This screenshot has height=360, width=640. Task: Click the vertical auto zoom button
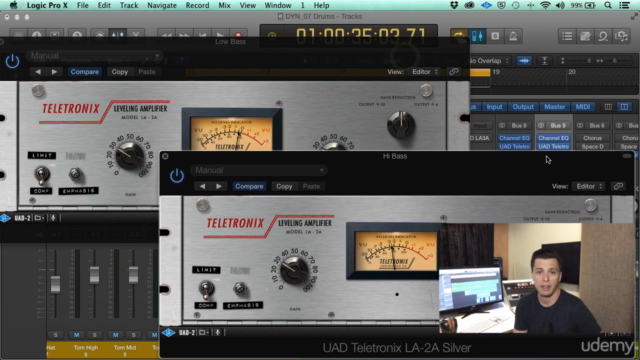[544, 61]
